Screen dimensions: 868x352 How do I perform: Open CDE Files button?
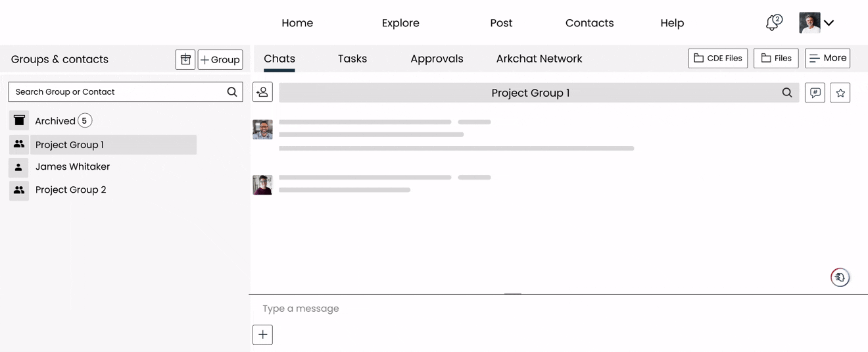717,58
